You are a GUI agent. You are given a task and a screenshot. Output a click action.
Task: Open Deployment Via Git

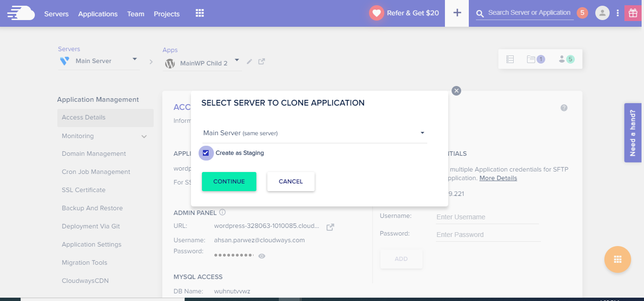pos(91,226)
